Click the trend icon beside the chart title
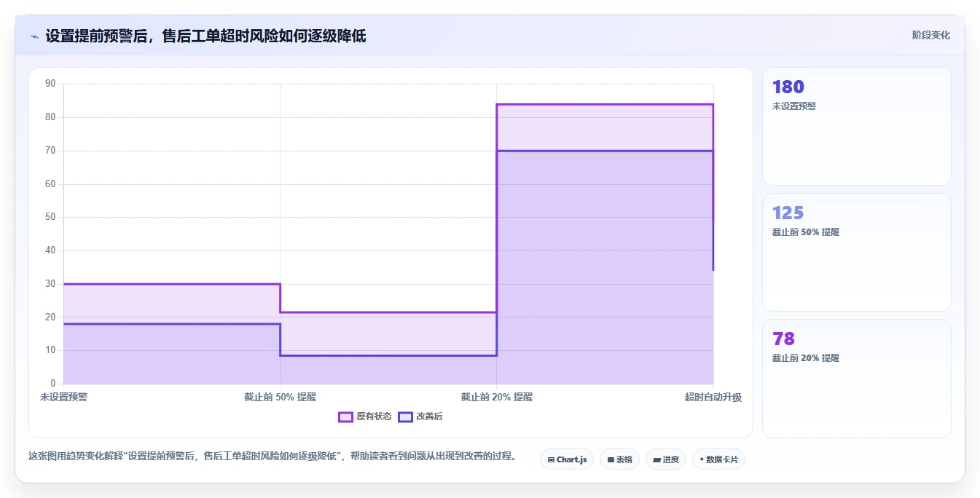980x498 pixels. [x=34, y=36]
